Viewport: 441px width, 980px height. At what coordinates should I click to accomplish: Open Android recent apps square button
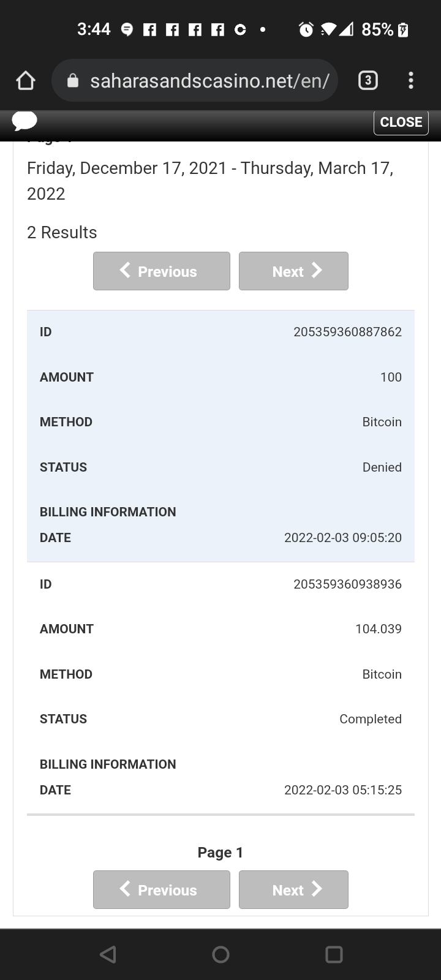pyautogui.click(x=334, y=954)
